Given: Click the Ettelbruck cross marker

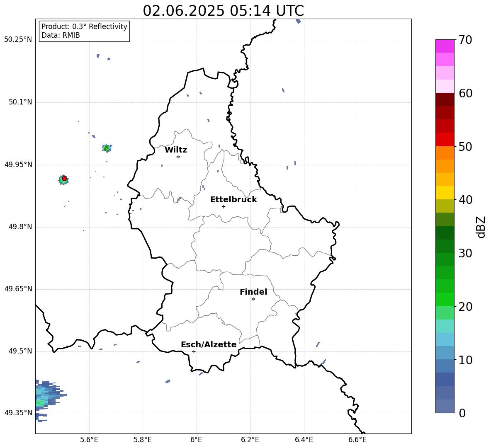Looking at the screenshot, I should pos(224,206).
